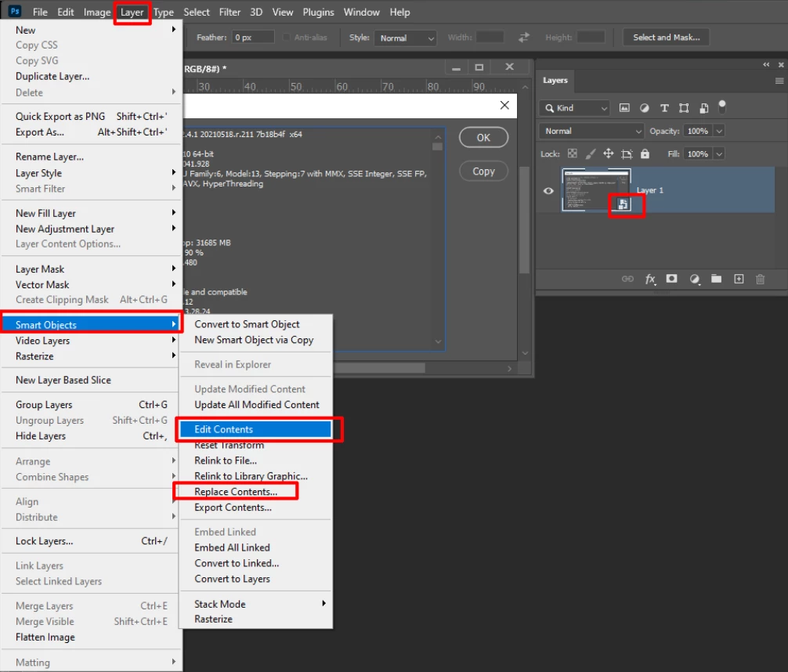Delete layer trash icon
The width and height of the screenshot is (788, 672).
click(761, 279)
